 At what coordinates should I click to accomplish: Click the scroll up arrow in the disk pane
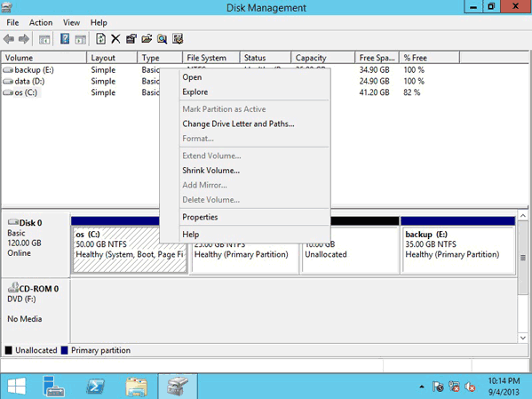(523, 216)
